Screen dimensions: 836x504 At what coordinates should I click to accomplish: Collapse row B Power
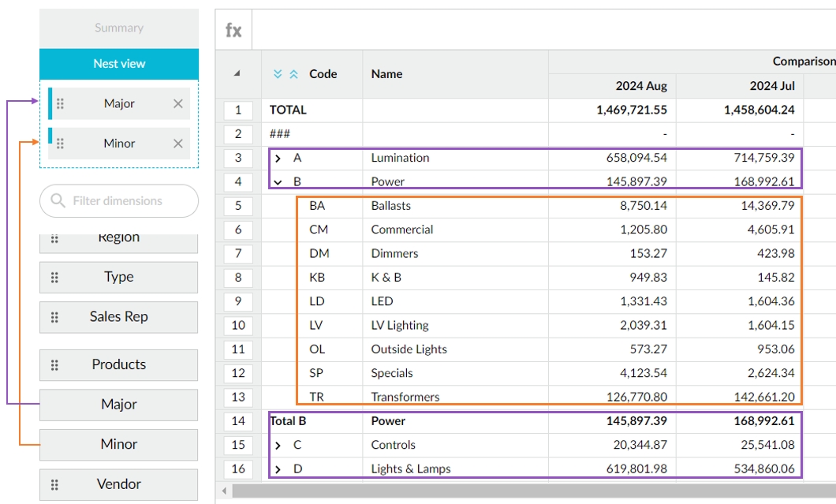(278, 181)
